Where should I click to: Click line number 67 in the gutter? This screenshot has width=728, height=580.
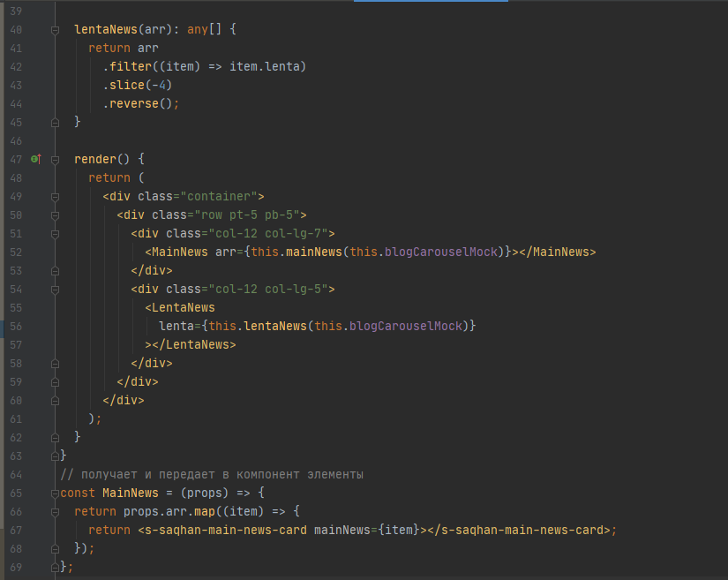click(16, 531)
